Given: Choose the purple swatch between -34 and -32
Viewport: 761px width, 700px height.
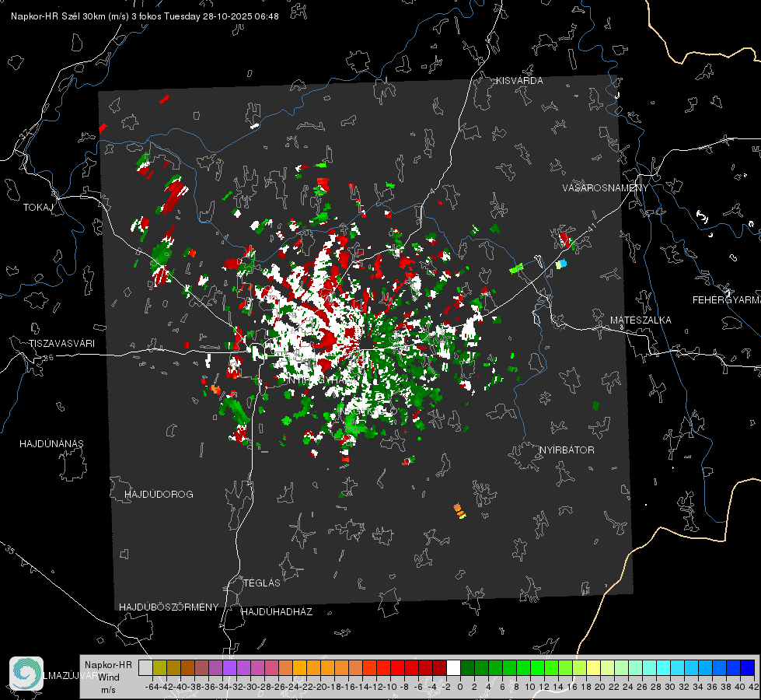Looking at the screenshot, I should point(229,667).
